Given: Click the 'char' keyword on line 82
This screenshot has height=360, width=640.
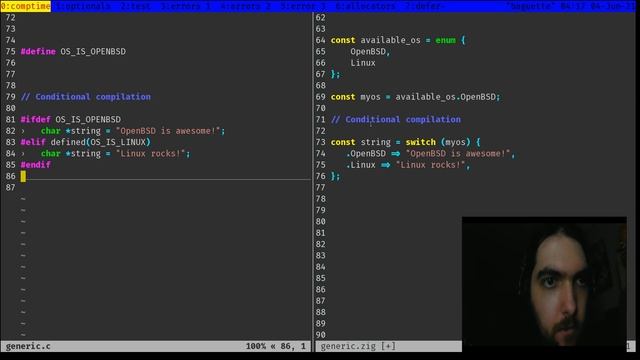Looking at the screenshot, I should [x=51, y=131].
